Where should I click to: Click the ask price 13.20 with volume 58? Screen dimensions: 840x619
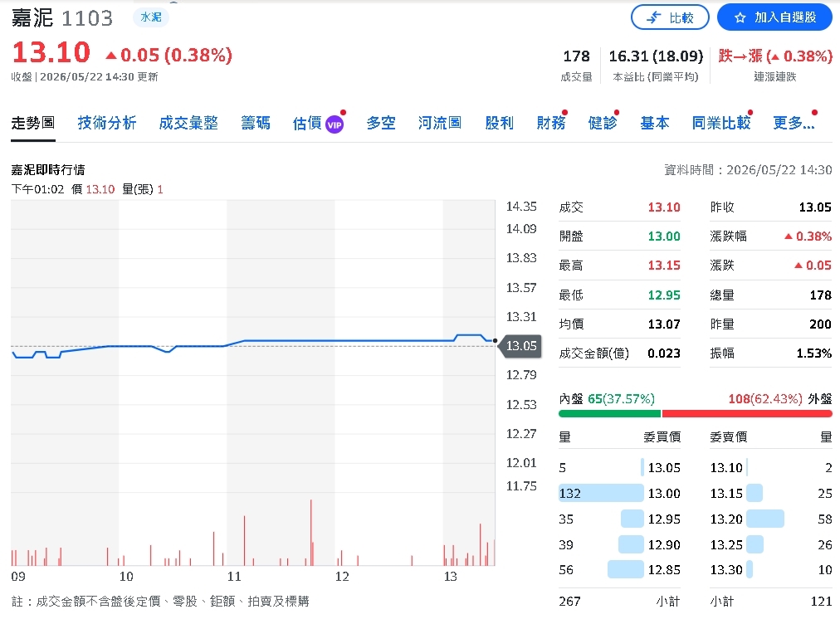[726, 519]
